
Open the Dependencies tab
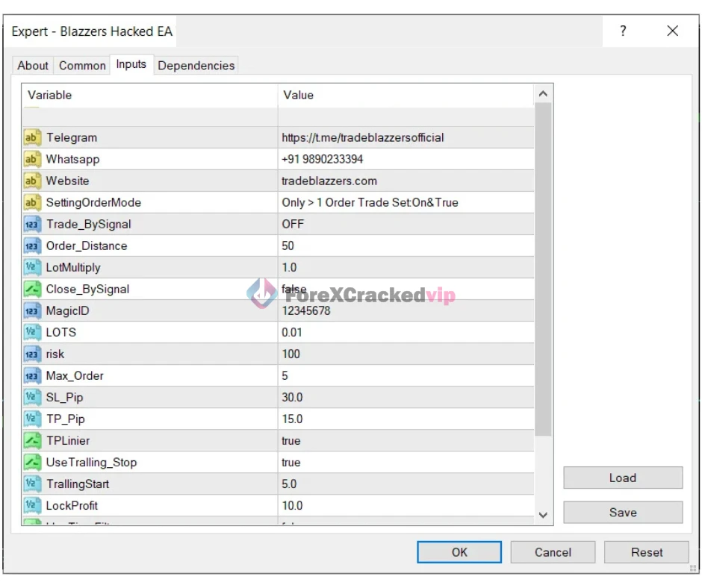pyautogui.click(x=196, y=66)
